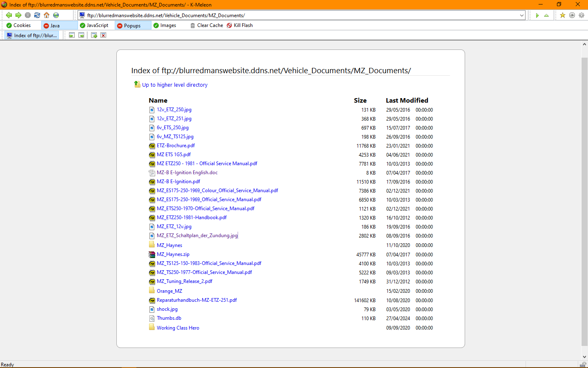Click the green Up directory triangle icon
Viewport: 588px width, 368px height.
pos(546,16)
